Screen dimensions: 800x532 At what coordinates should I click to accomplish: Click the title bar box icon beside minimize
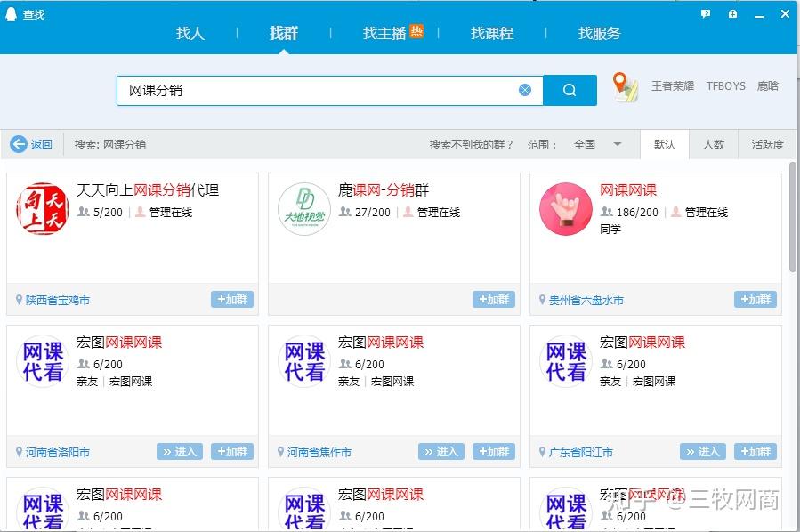(x=732, y=13)
